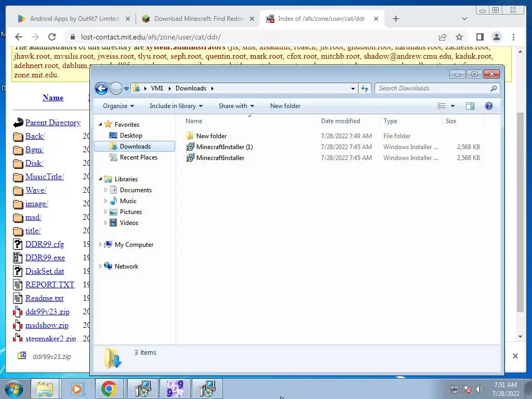Change view using the views icon

(442, 106)
